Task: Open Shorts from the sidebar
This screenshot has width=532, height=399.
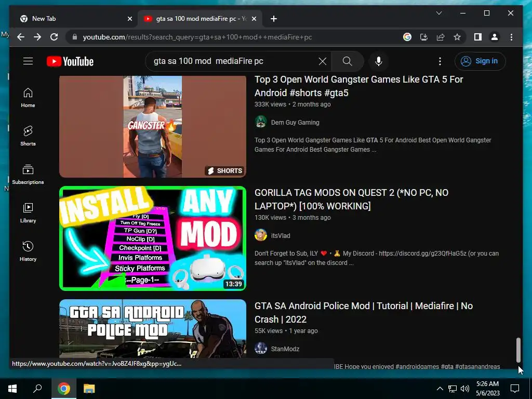Action: coord(28,136)
